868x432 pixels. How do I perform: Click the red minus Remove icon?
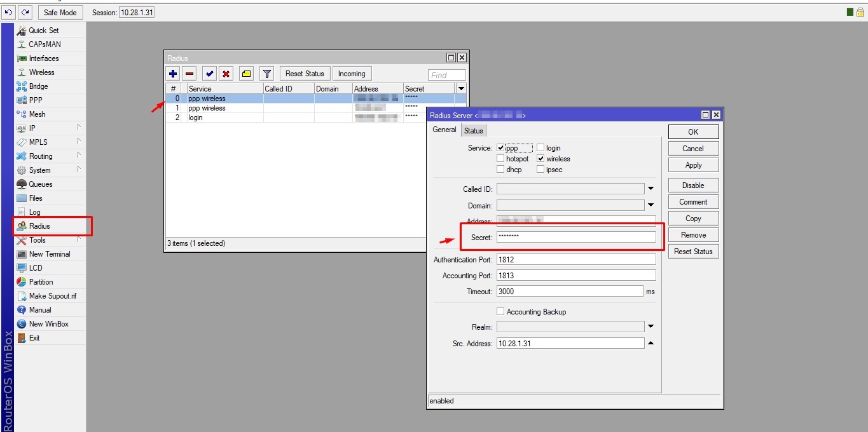[x=189, y=74]
